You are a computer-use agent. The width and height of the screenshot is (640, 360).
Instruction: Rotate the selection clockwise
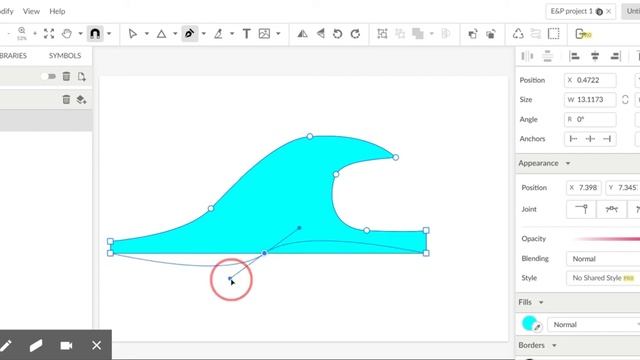[x=355, y=33]
